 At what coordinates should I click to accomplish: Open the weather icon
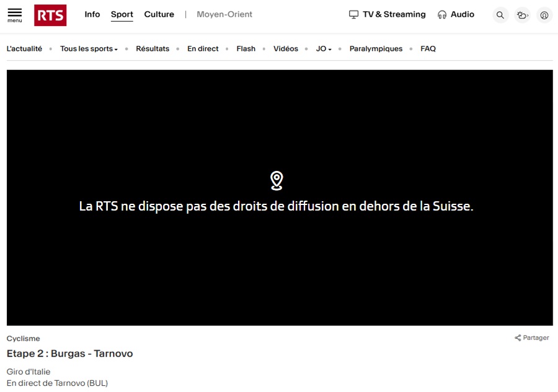(522, 15)
